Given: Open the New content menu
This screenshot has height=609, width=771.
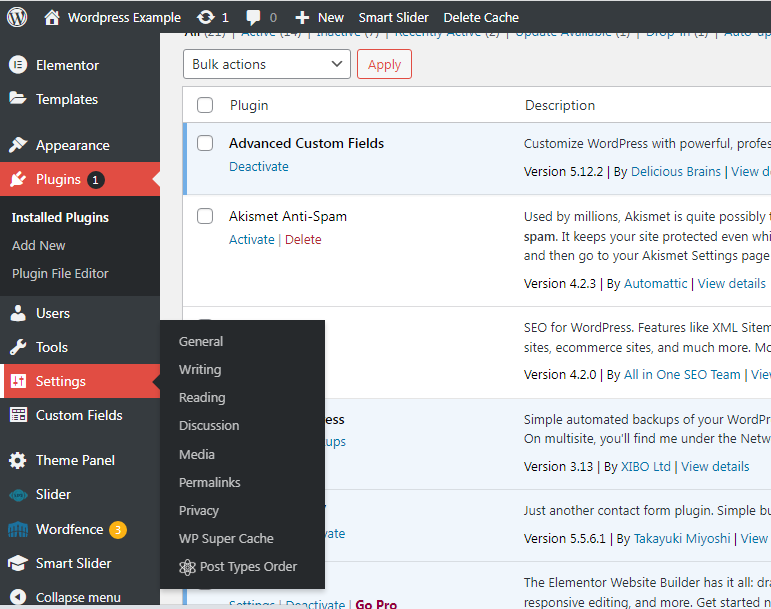Looking at the screenshot, I should (319, 17).
